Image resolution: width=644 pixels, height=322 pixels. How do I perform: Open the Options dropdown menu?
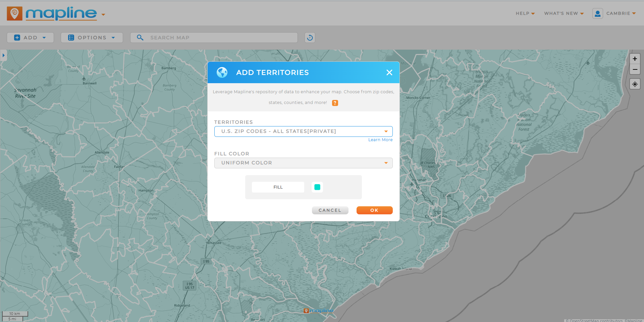(x=92, y=38)
